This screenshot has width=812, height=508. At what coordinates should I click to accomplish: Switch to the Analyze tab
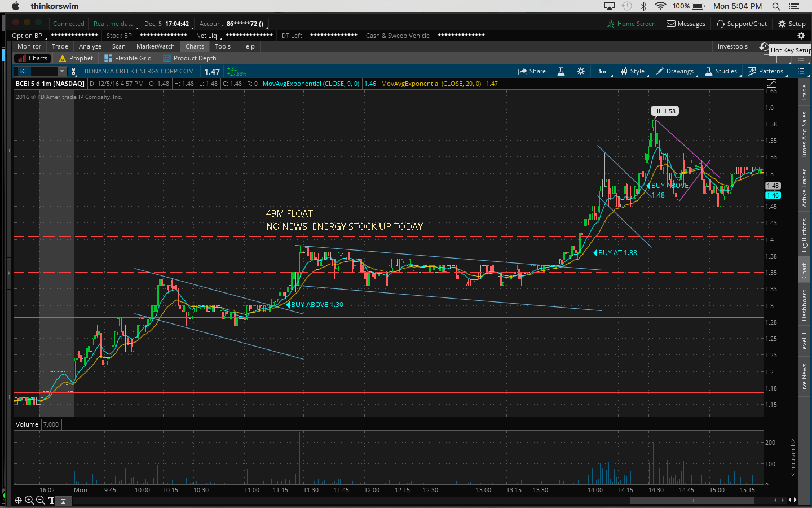tap(90, 46)
